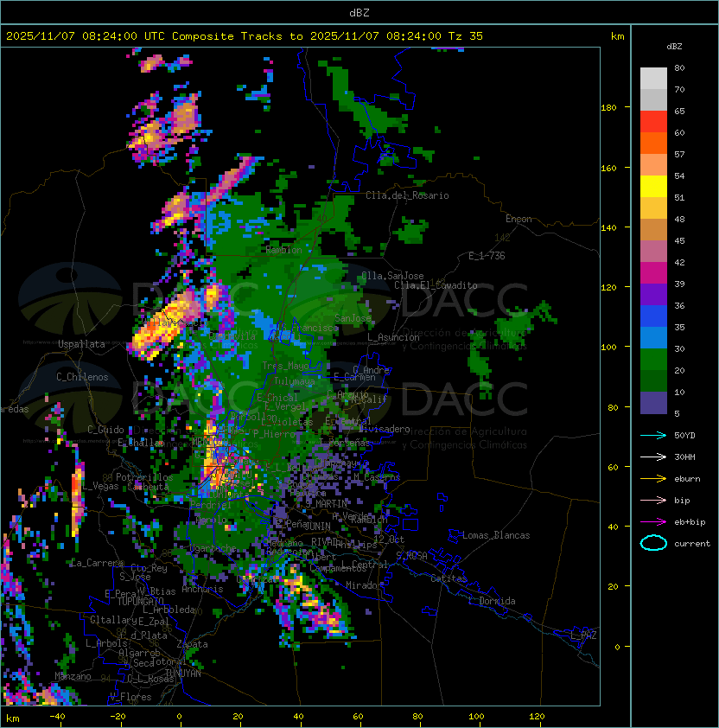Click the Ramblon place label

(x=284, y=250)
